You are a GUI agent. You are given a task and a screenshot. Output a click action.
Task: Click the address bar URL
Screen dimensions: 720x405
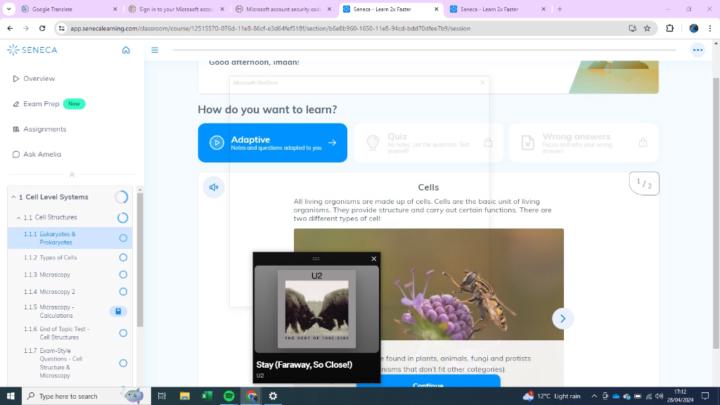click(270, 28)
